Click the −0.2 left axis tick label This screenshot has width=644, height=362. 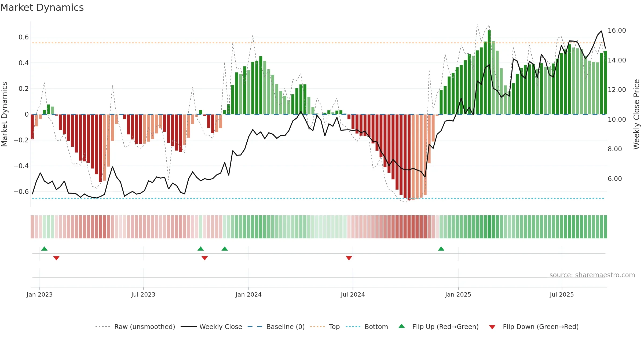[x=21, y=140]
